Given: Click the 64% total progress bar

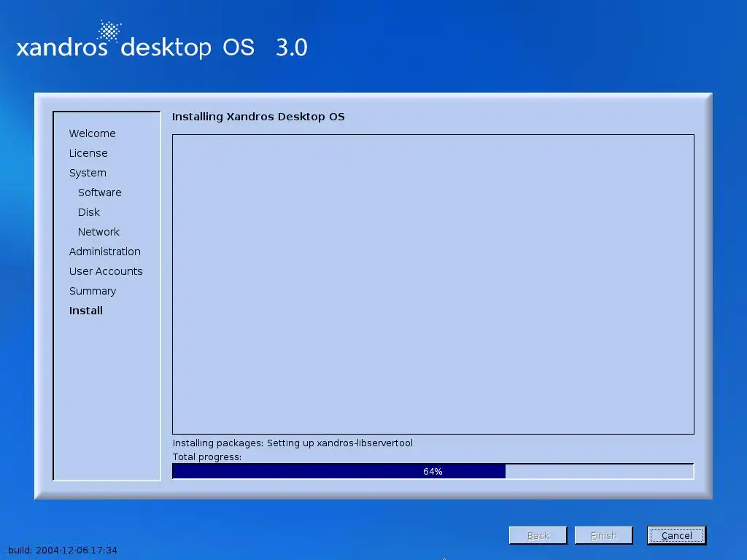Looking at the screenshot, I should point(433,471).
